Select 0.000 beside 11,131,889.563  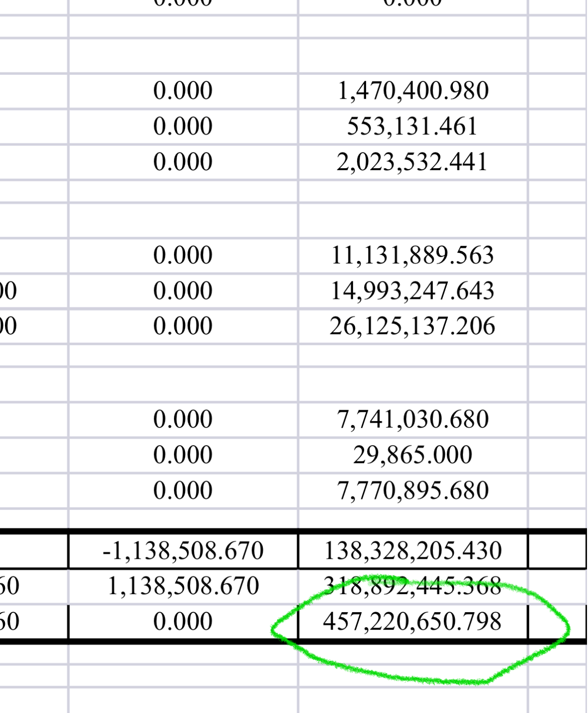tap(183, 255)
